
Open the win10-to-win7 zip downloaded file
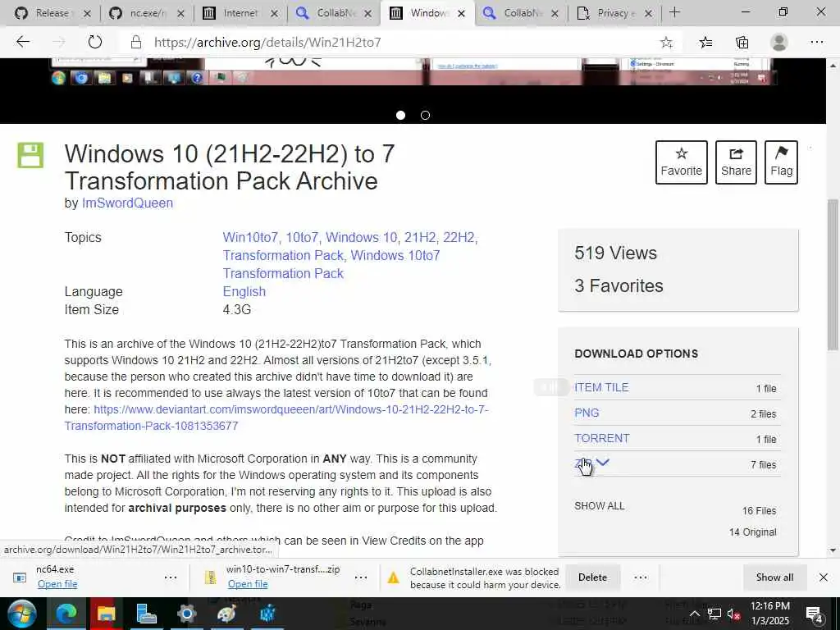[x=248, y=584]
